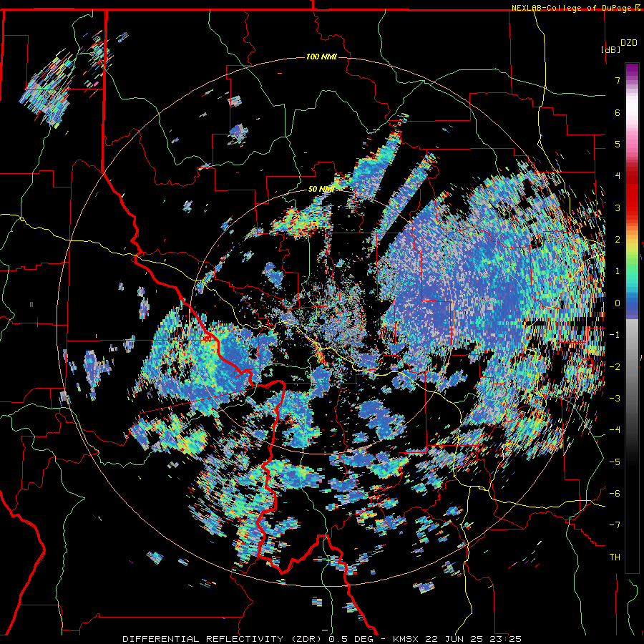Click the -1 value on the scale
Image resolution: width=644 pixels, height=644 pixels.
pos(615,335)
